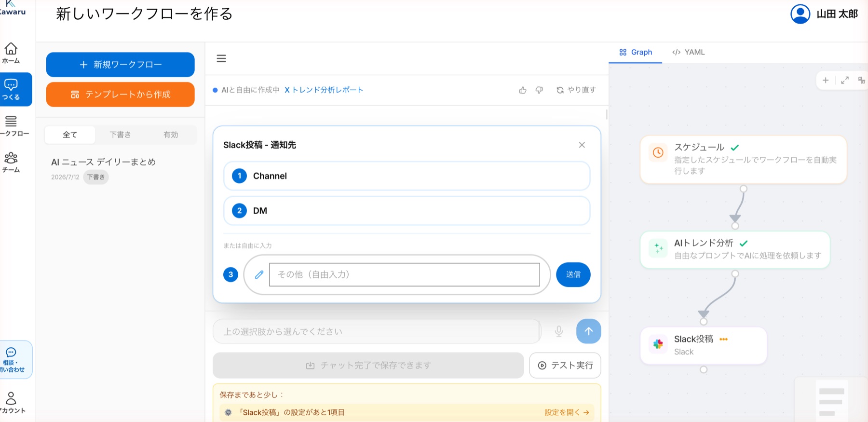The height and width of the screenshot is (422, 868).
Task: Select the スケジュール node
Action: (x=743, y=159)
